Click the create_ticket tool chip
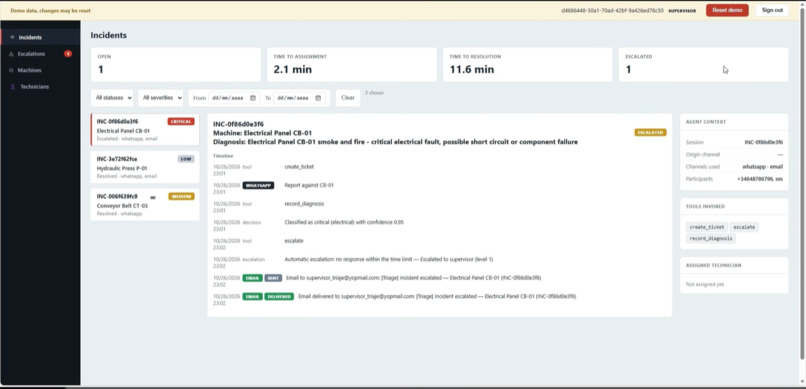Viewport: 806px width, 389px height. [x=707, y=227]
